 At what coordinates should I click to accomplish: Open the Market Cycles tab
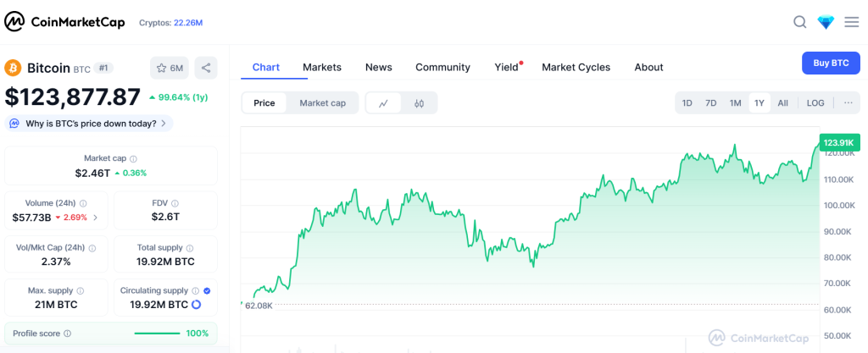click(576, 67)
